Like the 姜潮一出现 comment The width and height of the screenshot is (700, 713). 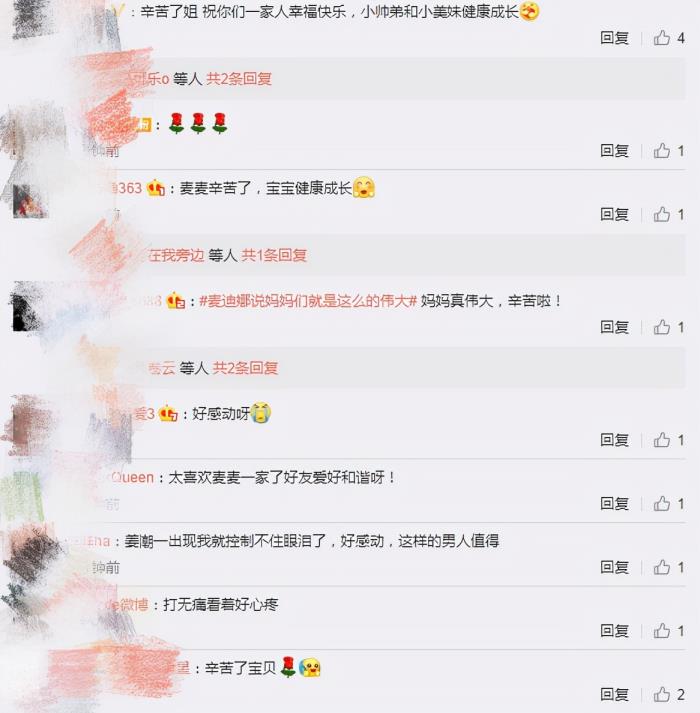click(669, 567)
